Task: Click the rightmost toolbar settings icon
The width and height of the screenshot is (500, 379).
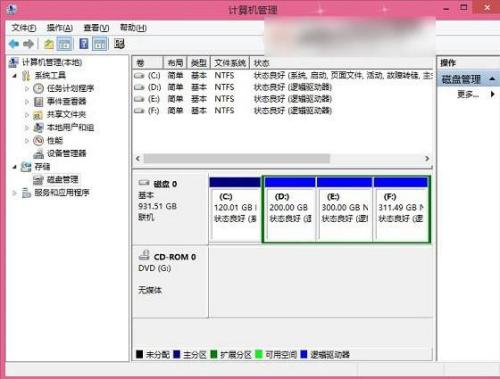Action: pos(119,44)
